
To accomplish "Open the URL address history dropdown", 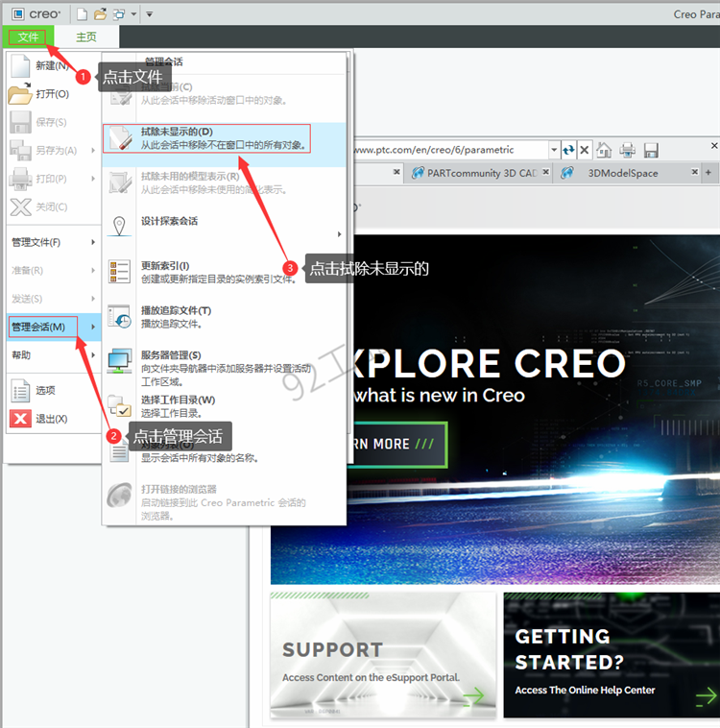I will [x=554, y=150].
